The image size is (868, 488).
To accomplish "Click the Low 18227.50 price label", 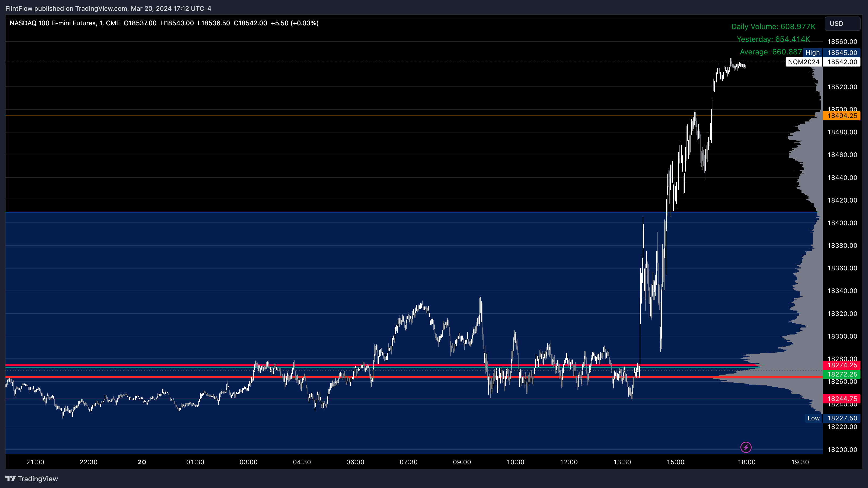I will point(833,418).
